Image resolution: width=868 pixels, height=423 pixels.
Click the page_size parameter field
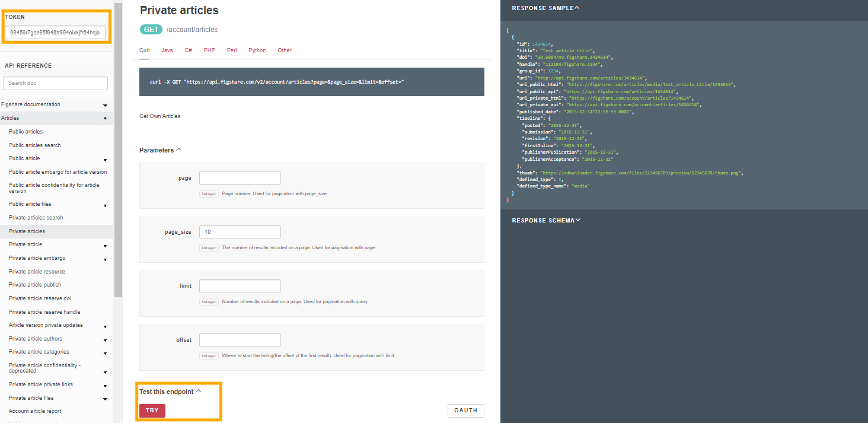point(240,232)
